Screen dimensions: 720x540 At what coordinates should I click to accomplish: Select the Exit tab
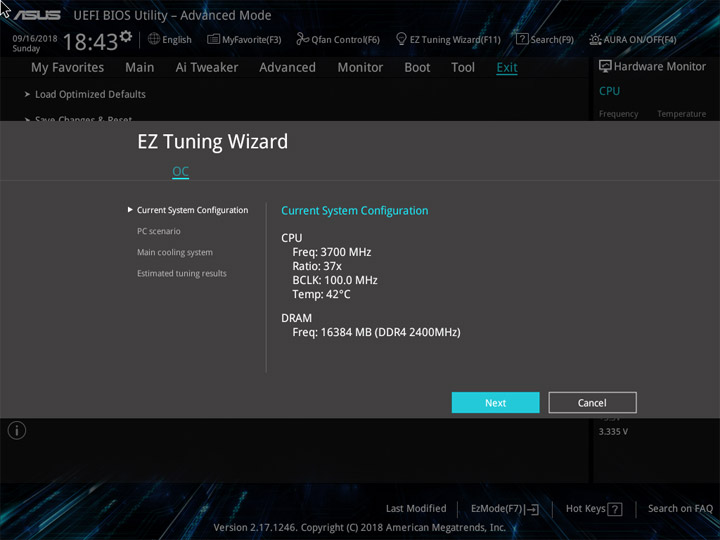507,68
